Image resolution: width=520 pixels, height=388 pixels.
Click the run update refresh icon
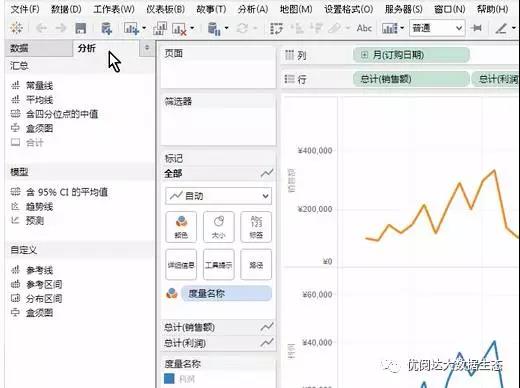[x=242, y=28]
